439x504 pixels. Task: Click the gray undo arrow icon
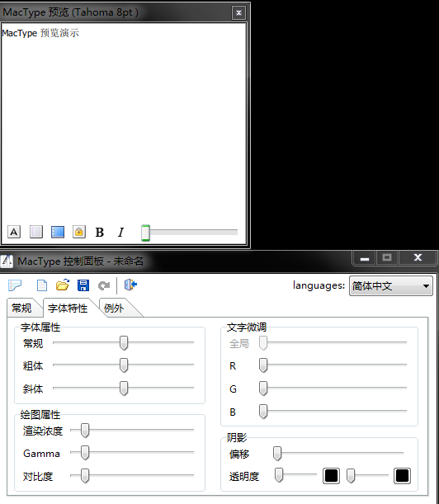tap(104, 285)
